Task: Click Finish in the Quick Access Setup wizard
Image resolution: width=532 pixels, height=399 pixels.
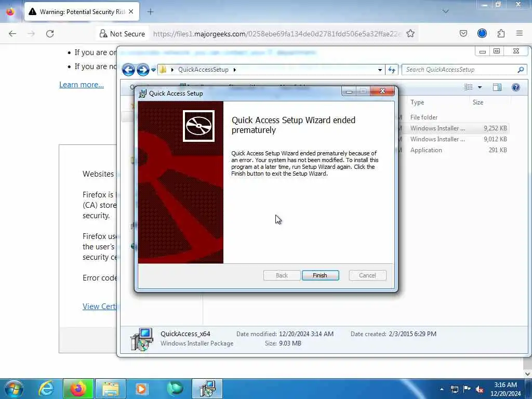Action: tap(320, 275)
